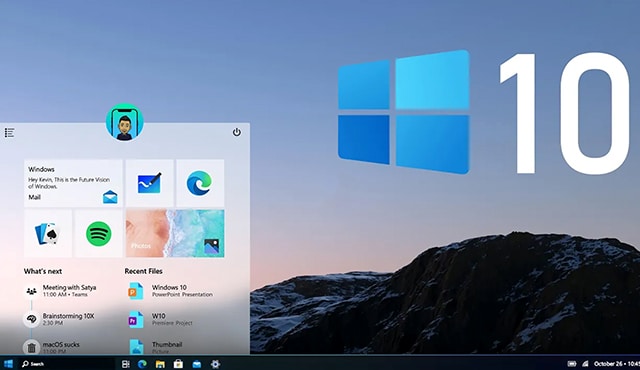Open Windows 10 PowerPoint Presentation file

point(171,290)
